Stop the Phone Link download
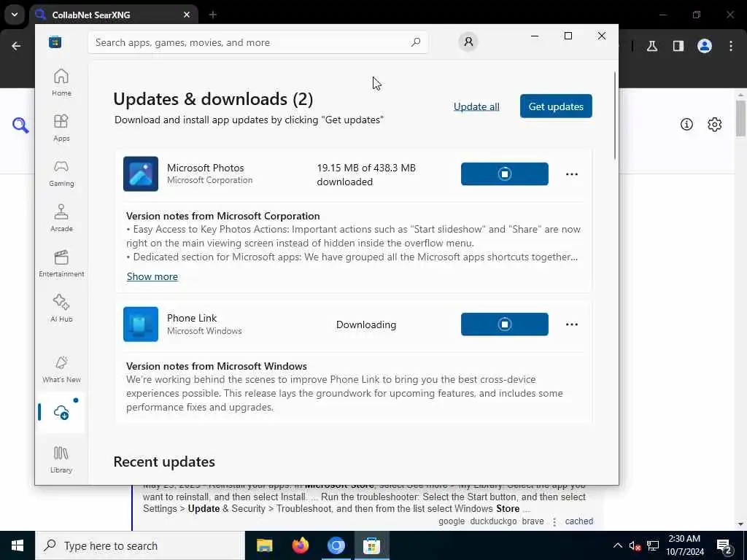This screenshot has height=560, width=747. click(x=505, y=324)
